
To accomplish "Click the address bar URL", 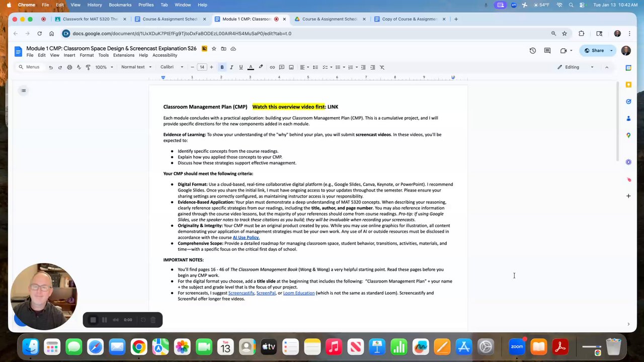I will click(x=182, y=34).
